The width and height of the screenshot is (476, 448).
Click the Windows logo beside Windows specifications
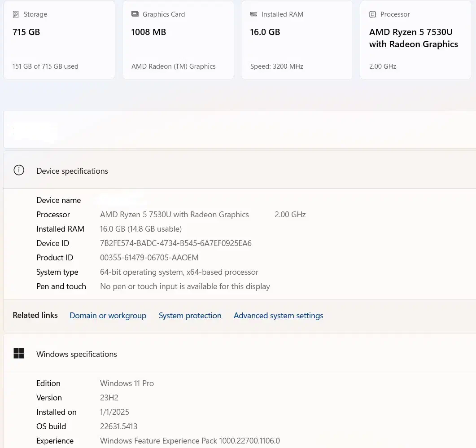tap(19, 354)
